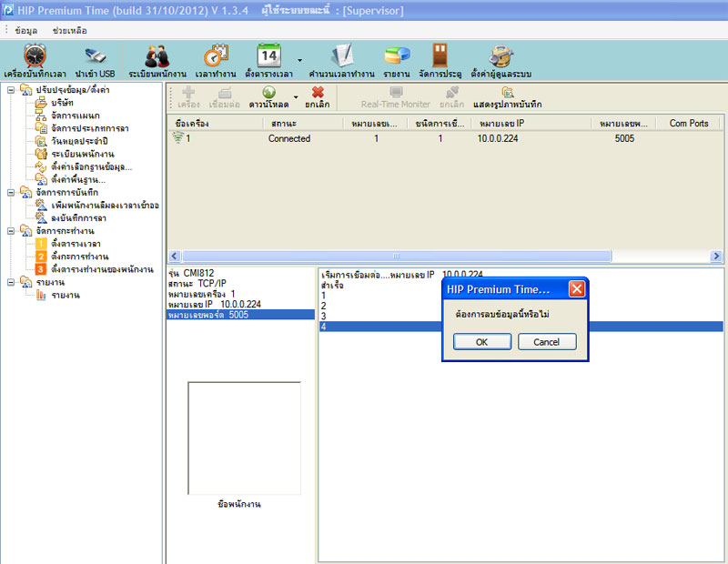Open ตั้งตารางเวลา calendar icon
The image size is (728, 564).
(268, 61)
